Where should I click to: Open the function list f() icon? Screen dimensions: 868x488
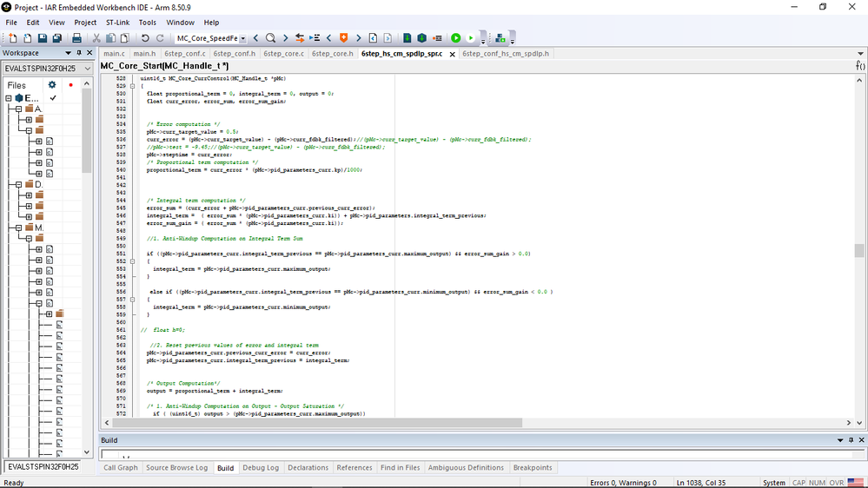(x=859, y=65)
